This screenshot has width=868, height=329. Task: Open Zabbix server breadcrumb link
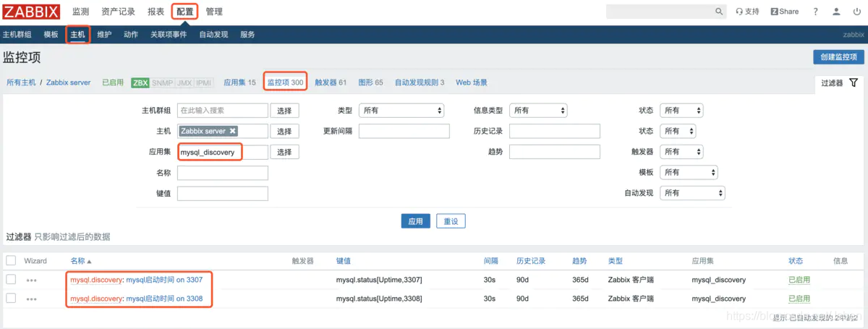(69, 82)
